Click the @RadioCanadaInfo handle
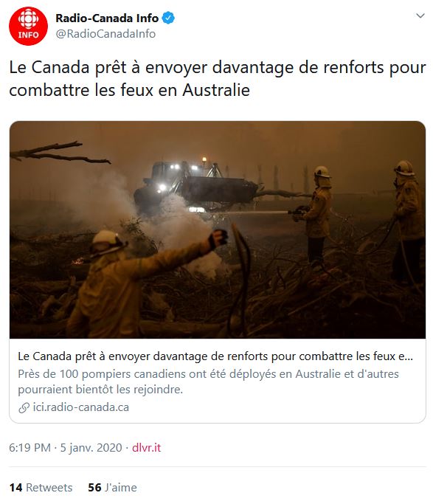Viewport: 433px width, 504px height. (105, 33)
